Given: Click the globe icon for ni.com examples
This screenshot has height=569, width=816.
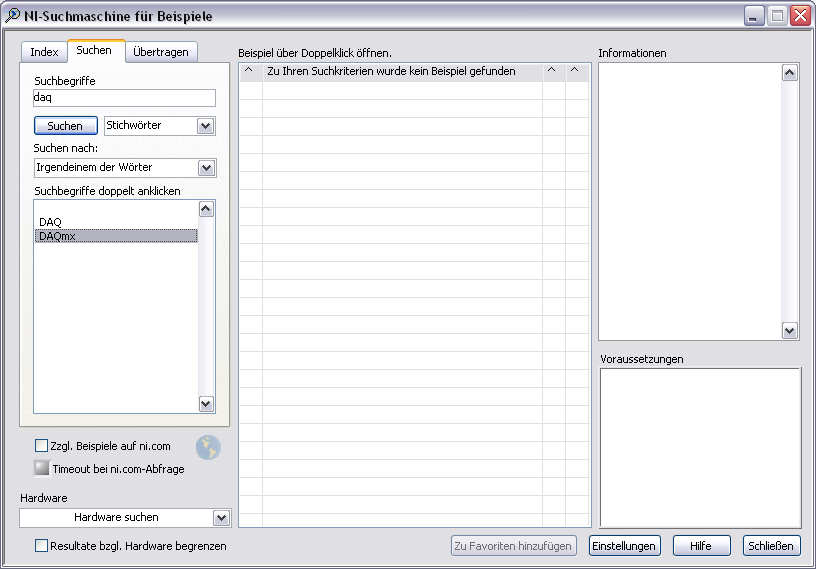Looking at the screenshot, I should [208, 447].
